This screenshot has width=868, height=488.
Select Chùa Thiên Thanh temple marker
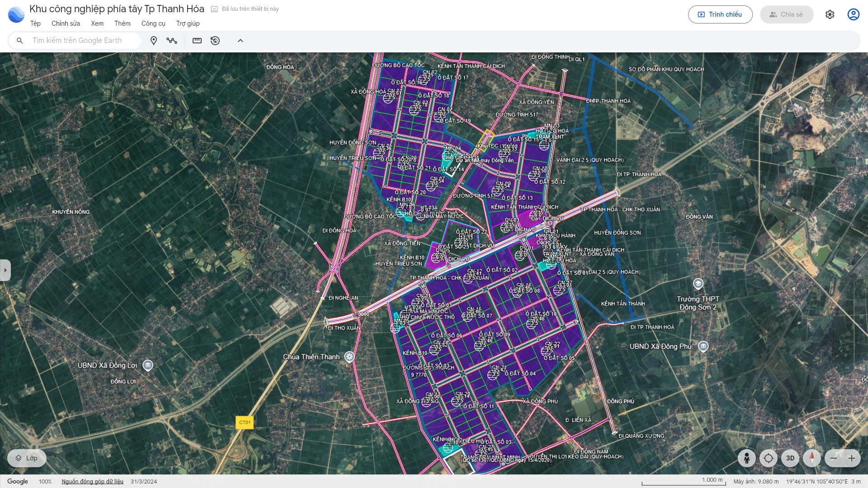(349, 357)
